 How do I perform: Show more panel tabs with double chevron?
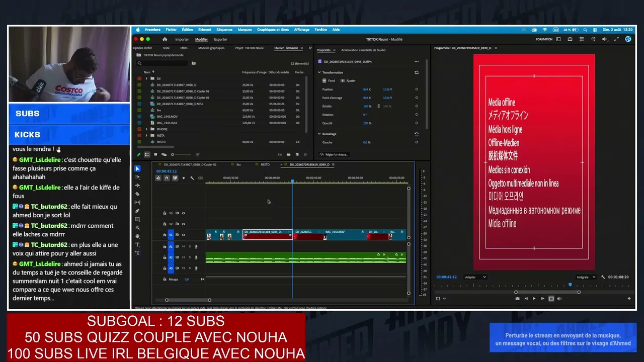[x=310, y=48]
